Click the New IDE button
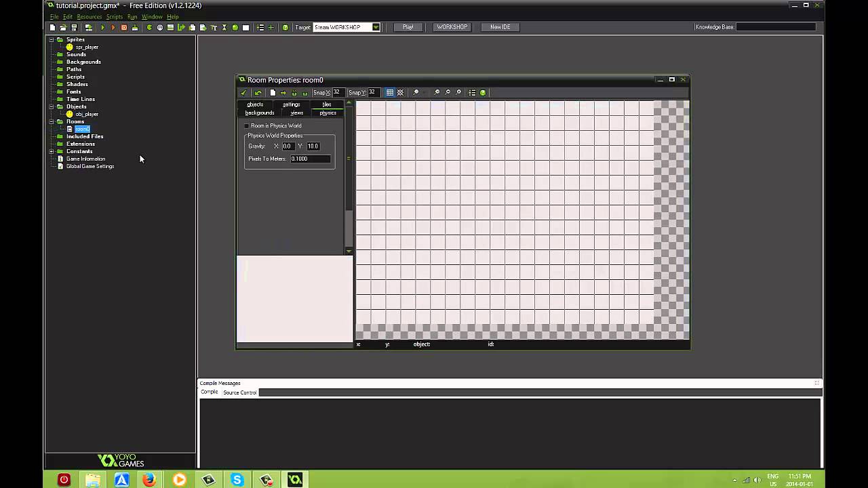The width and height of the screenshot is (868, 488). [500, 27]
